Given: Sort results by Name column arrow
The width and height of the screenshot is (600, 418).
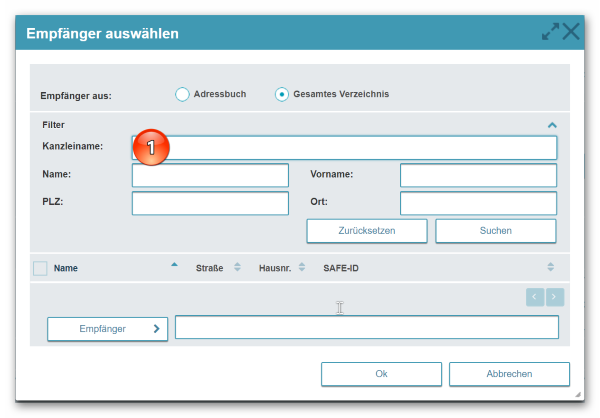Looking at the screenshot, I should tap(174, 266).
